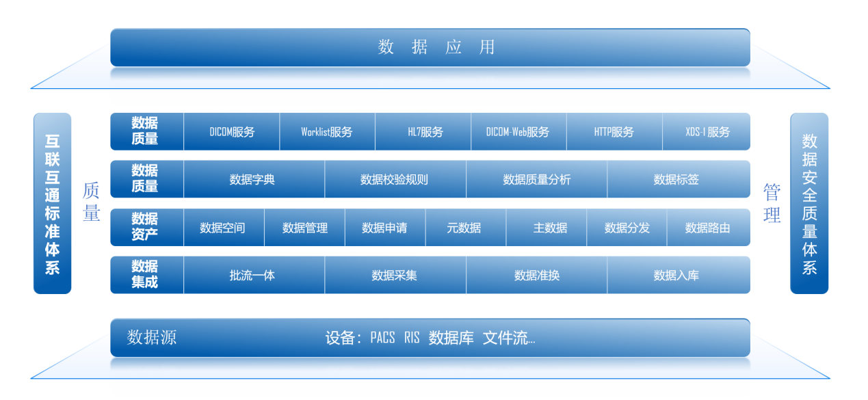Click the HL7服务 block
This screenshot has height=400, width=868.
pyautogui.click(x=423, y=132)
